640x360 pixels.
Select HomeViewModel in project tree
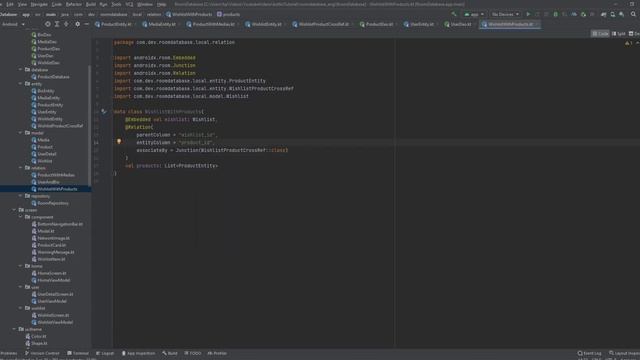tap(53, 280)
